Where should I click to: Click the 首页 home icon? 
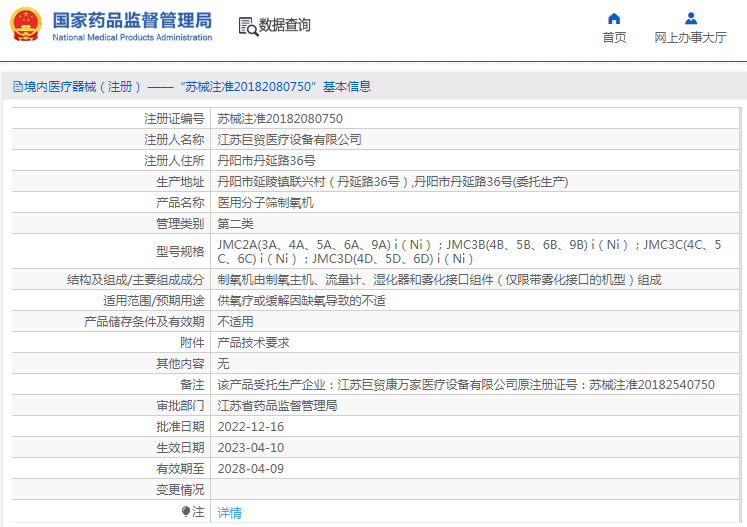click(614, 18)
